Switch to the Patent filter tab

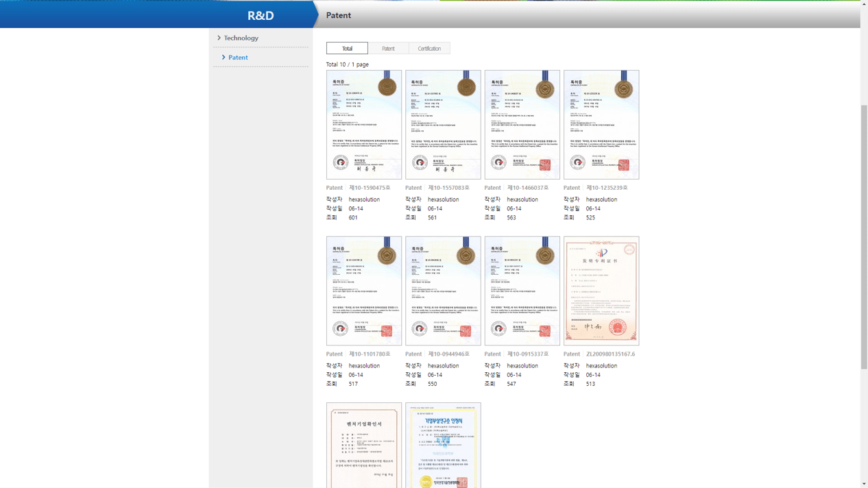(x=388, y=49)
